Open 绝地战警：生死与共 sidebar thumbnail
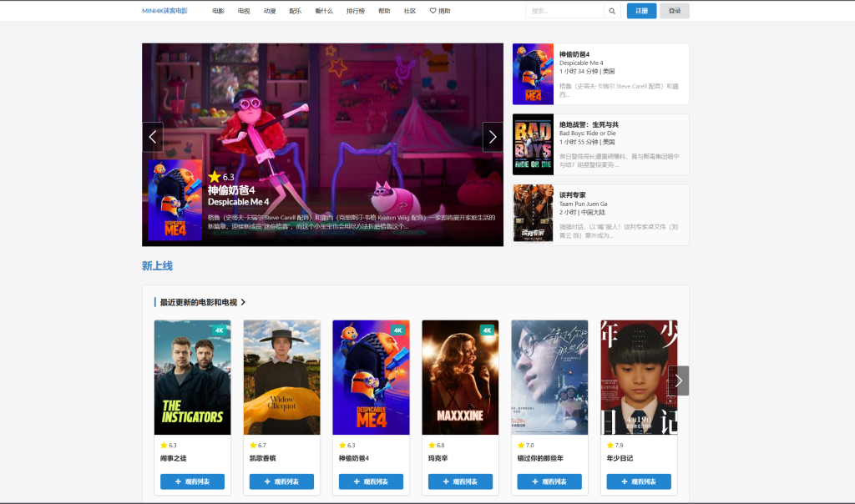This screenshot has width=855, height=504. point(533,144)
